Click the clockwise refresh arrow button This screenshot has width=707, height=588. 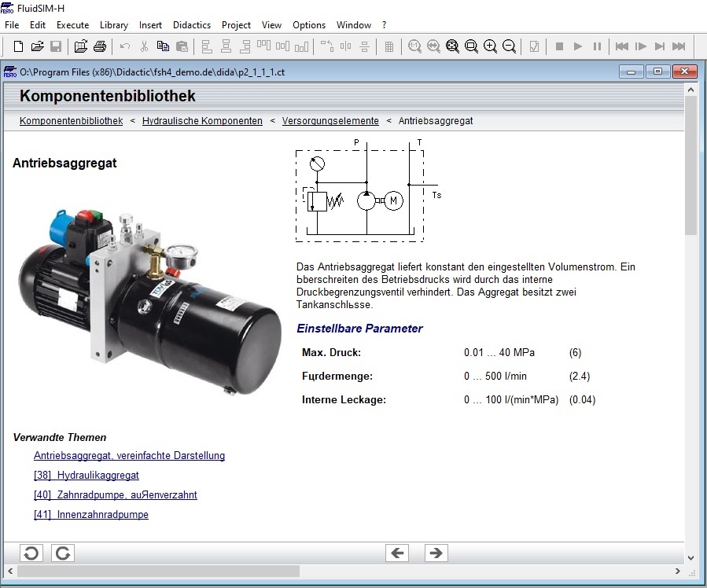pos(63,553)
